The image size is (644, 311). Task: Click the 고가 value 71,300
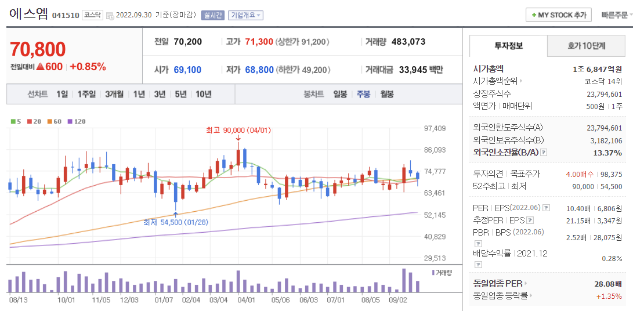click(x=259, y=42)
